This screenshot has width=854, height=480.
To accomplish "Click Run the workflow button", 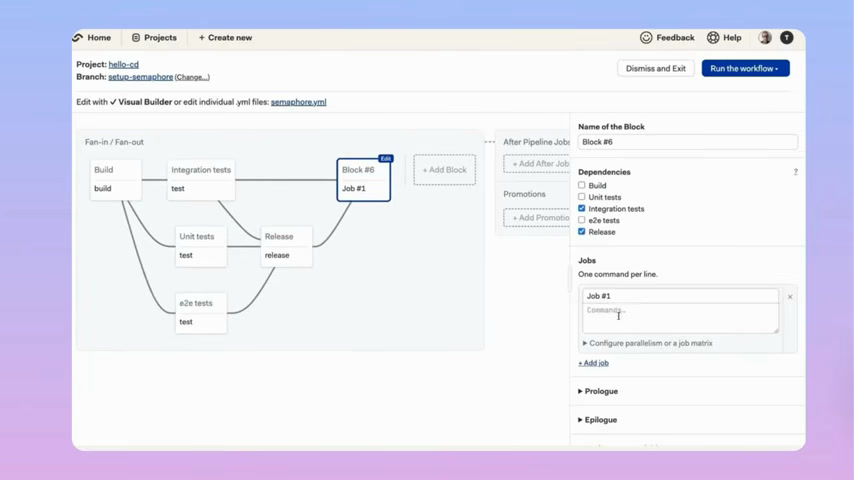I will click(745, 69).
